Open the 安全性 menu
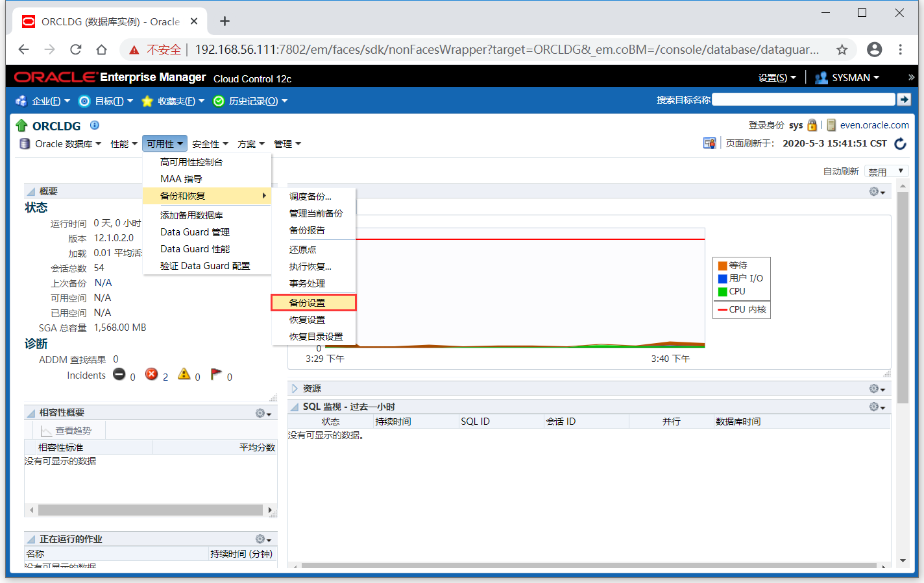The width and height of the screenshot is (924, 583). click(210, 144)
